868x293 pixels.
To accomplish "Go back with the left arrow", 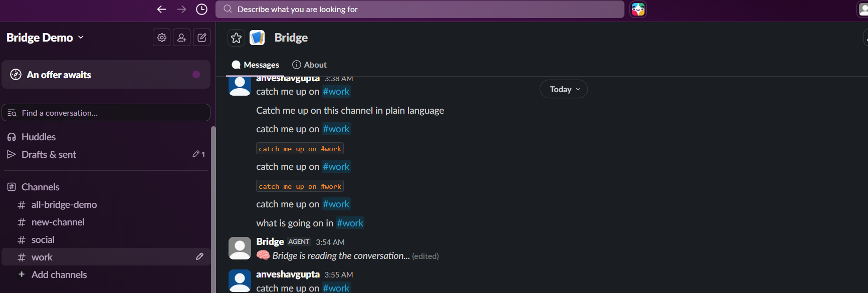I will 161,9.
